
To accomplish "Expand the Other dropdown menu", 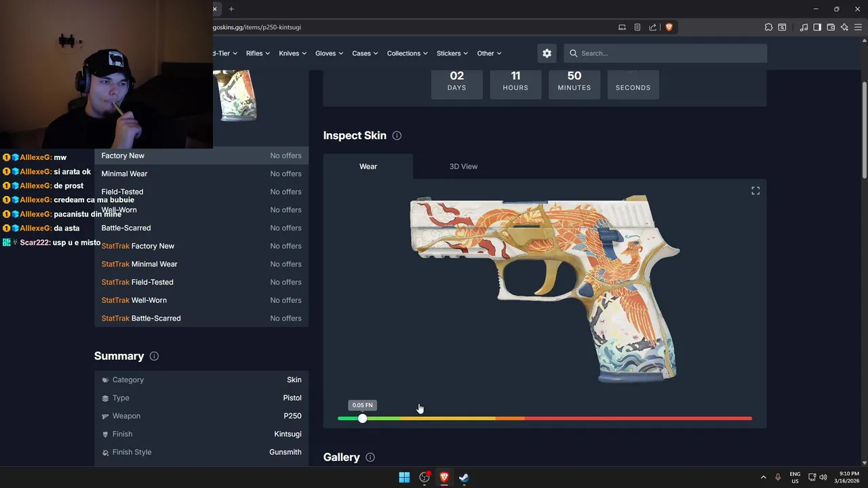I will (x=489, y=54).
